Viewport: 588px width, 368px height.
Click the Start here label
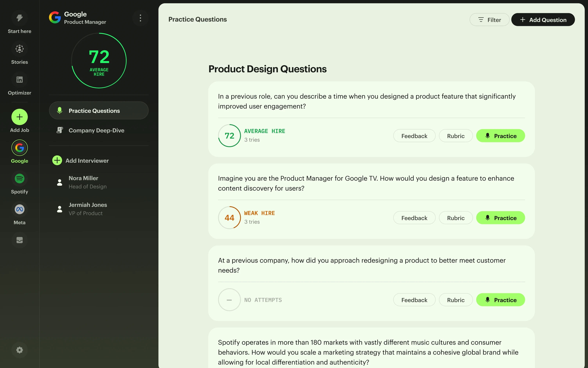click(19, 31)
